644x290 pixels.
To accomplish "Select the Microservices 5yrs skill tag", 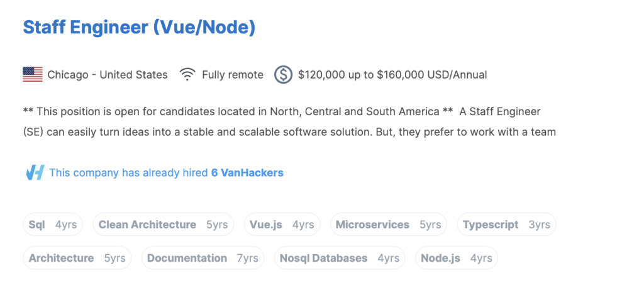I will point(389,225).
